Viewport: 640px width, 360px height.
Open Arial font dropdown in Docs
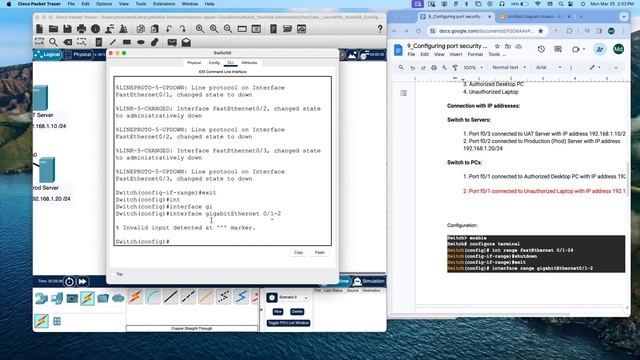point(548,67)
